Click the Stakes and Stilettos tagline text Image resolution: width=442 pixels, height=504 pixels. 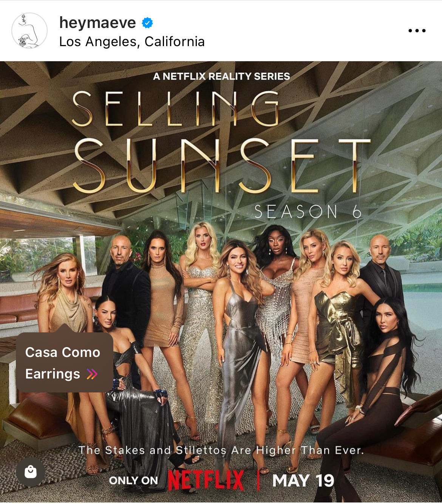(221, 450)
